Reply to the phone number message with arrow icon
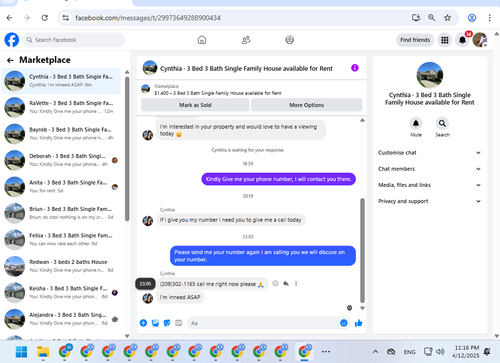The image size is (500, 363). [x=286, y=284]
